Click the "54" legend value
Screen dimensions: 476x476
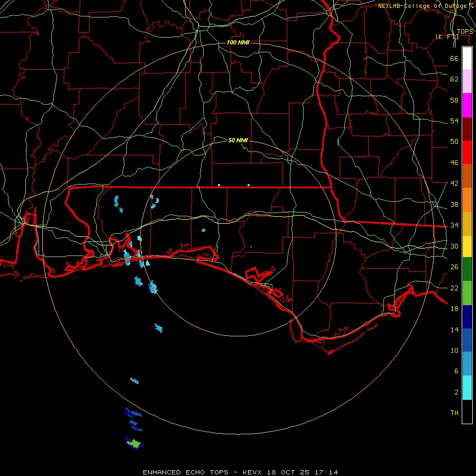(x=454, y=121)
